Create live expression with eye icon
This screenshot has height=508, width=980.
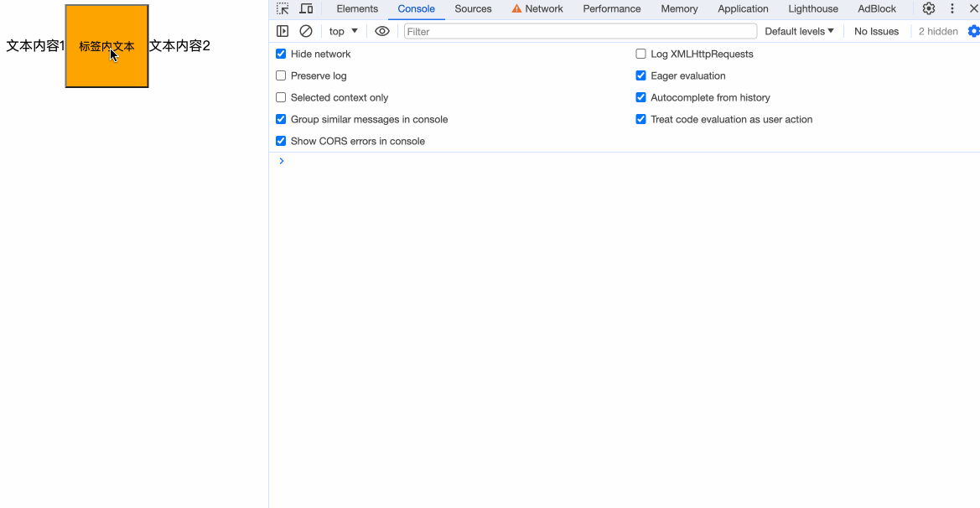tap(382, 31)
